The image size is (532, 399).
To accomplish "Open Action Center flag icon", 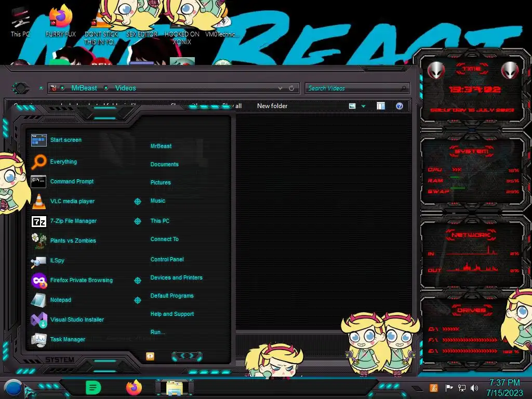I will pos(449,388).
